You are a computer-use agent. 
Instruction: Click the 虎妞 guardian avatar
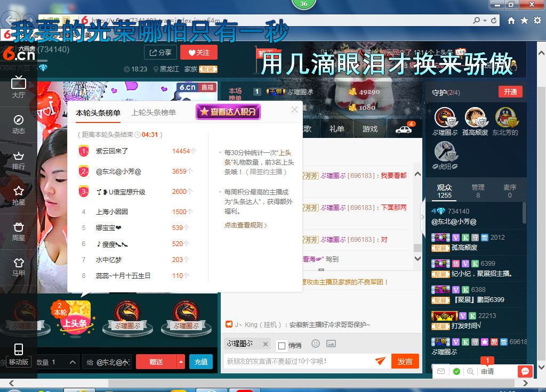[x=445, y=152]
